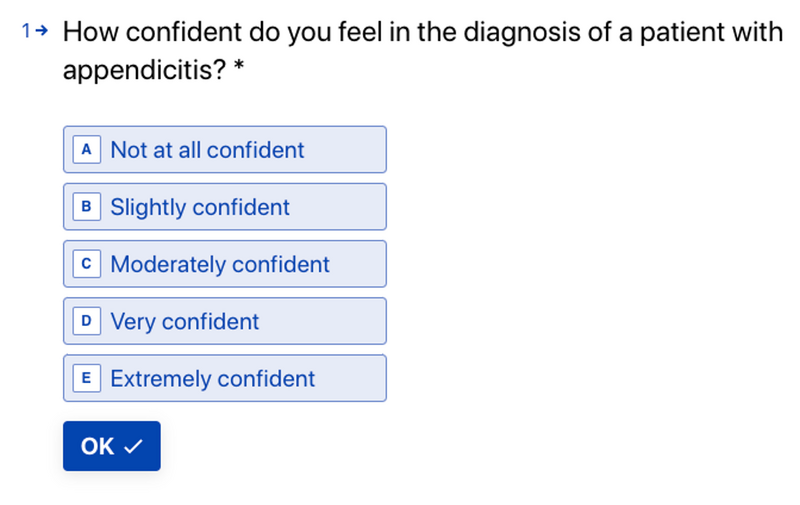Confirm the answer with the OK button
The image size is (800, 505).
click(112, 446)
